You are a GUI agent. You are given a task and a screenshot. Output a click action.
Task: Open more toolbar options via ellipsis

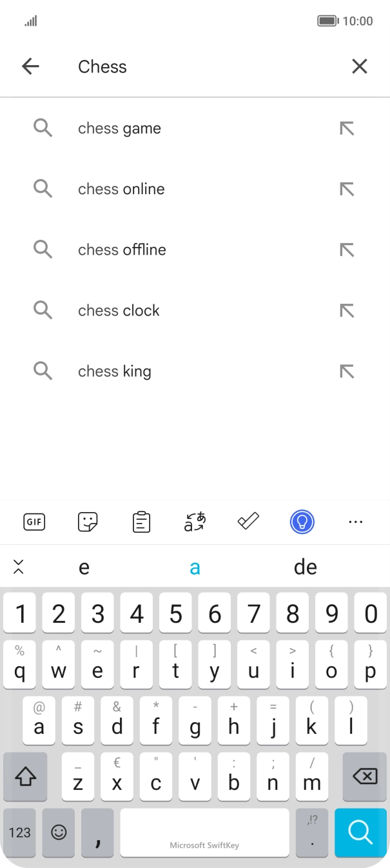[356, 522]
